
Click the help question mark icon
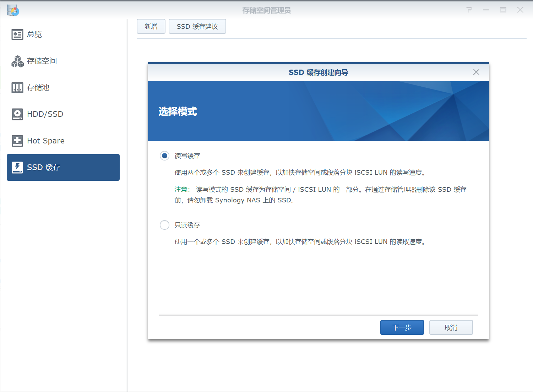click(x=469, y=10)
